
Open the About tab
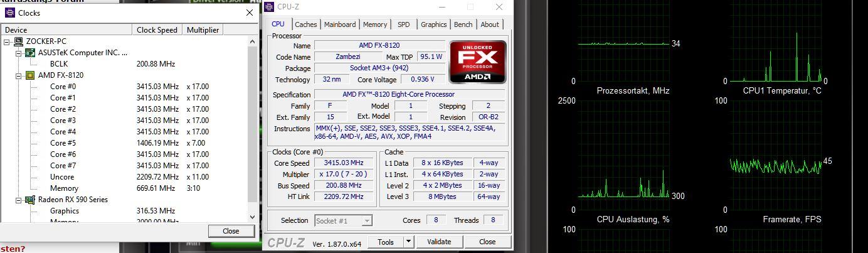[490, 24]
